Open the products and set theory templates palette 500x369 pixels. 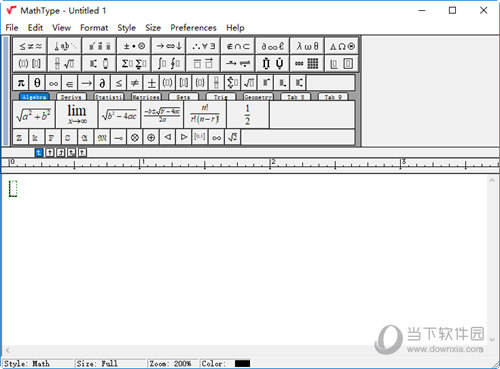click(273, 63)
